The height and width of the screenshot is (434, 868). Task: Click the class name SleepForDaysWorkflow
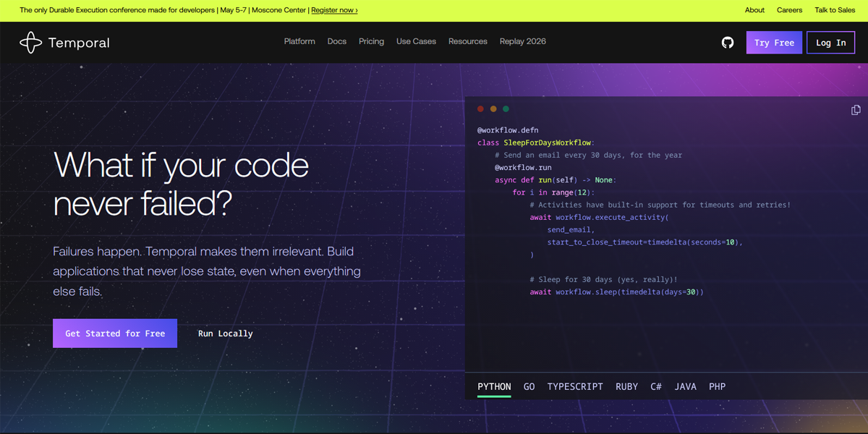tap(547, 142)
